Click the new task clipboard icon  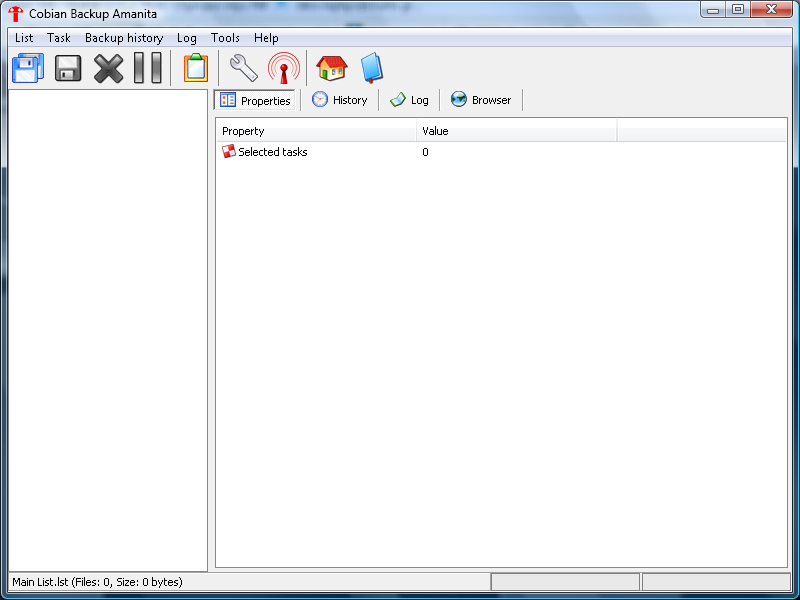pyautogui.click(x=196, y=68)
